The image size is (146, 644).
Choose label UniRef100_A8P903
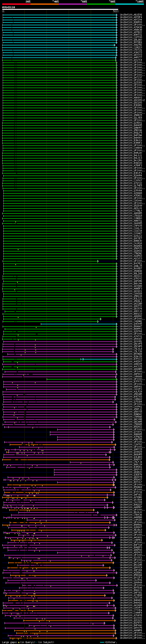pos(131,374)
